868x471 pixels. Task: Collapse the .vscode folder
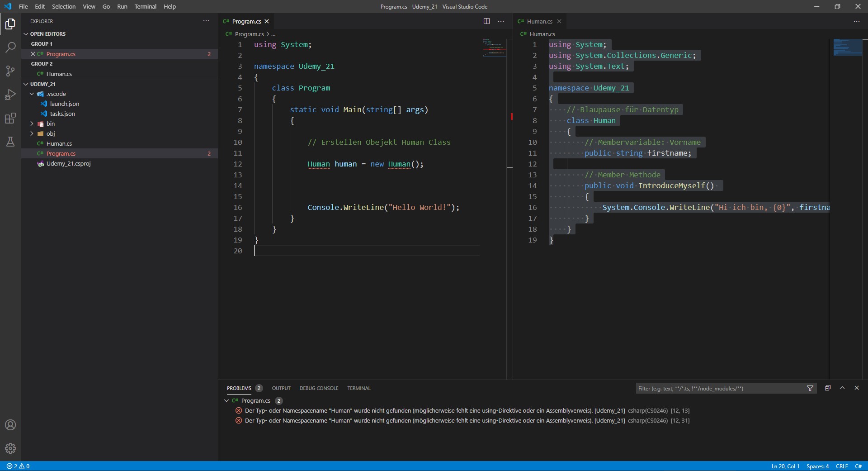coord(32,94)
